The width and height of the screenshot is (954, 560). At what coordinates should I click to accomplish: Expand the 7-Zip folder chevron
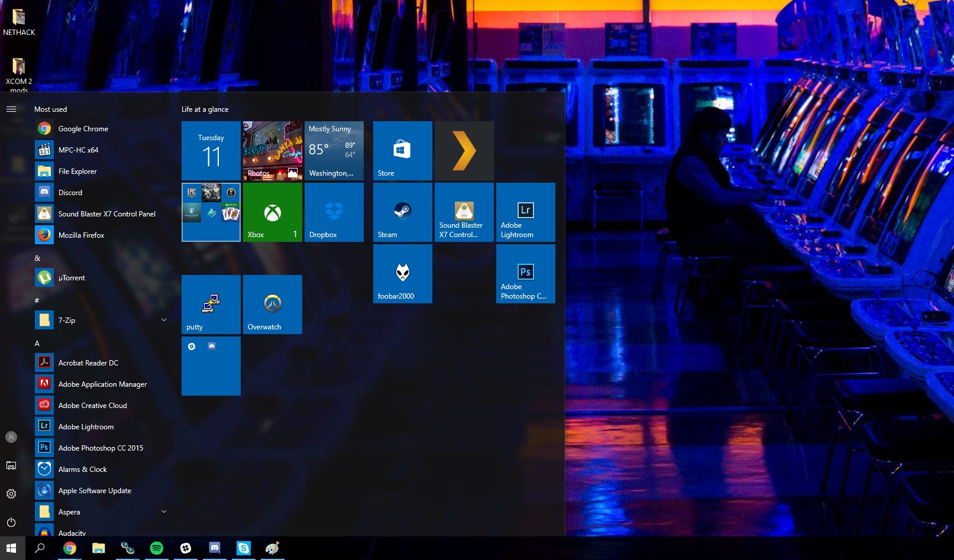click(164, 320)
